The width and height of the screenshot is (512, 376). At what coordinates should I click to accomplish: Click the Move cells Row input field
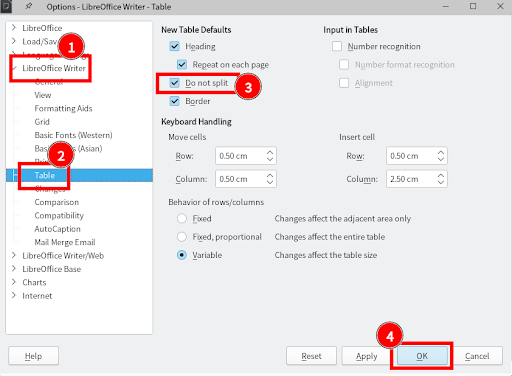tap(241, 156)
